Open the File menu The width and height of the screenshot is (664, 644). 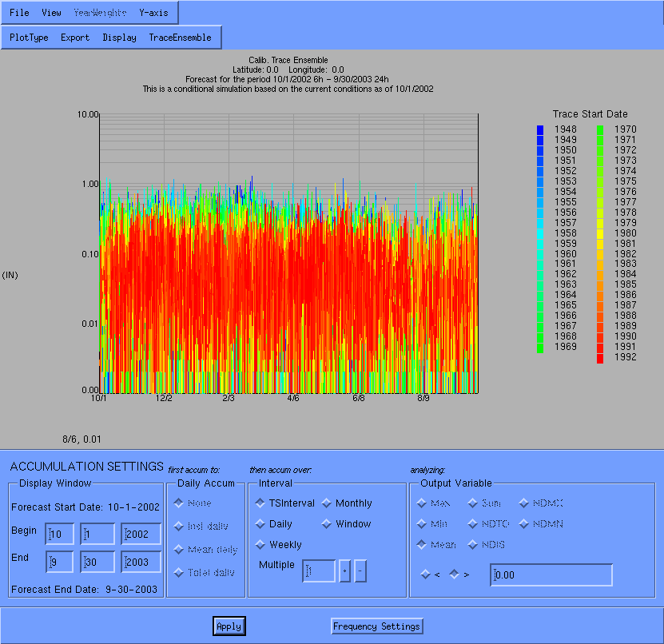[x=19, y=13]
